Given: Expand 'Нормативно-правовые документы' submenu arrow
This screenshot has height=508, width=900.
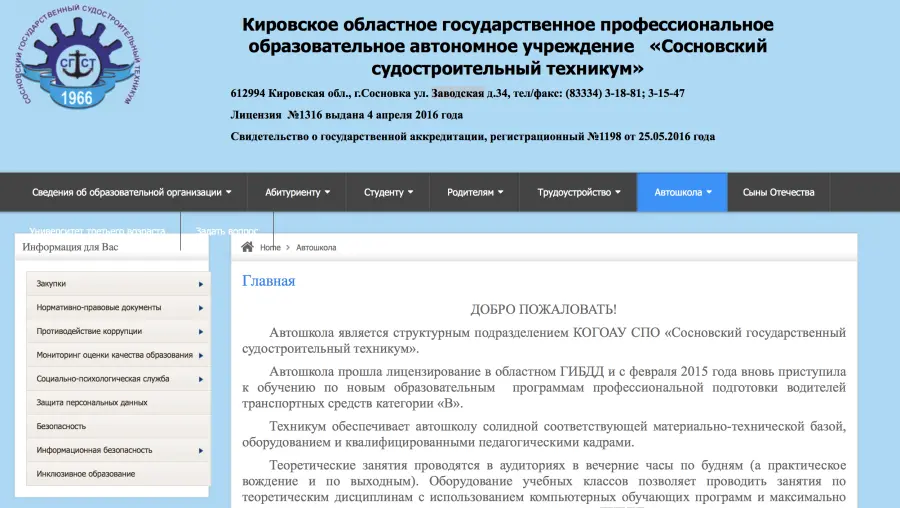Looking at the screenshot, I should click(201, 308).
